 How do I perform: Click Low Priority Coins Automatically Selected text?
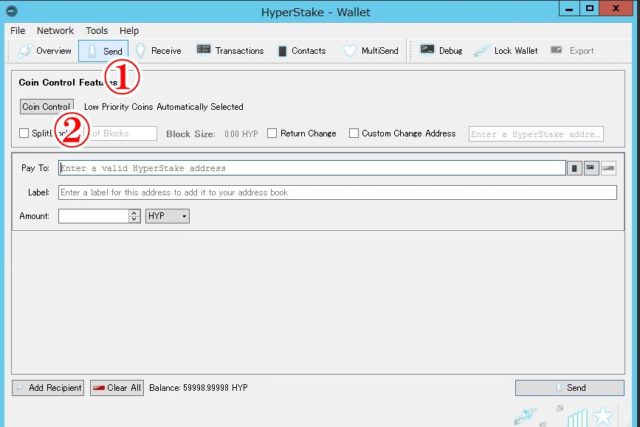(x=164, y=107)
